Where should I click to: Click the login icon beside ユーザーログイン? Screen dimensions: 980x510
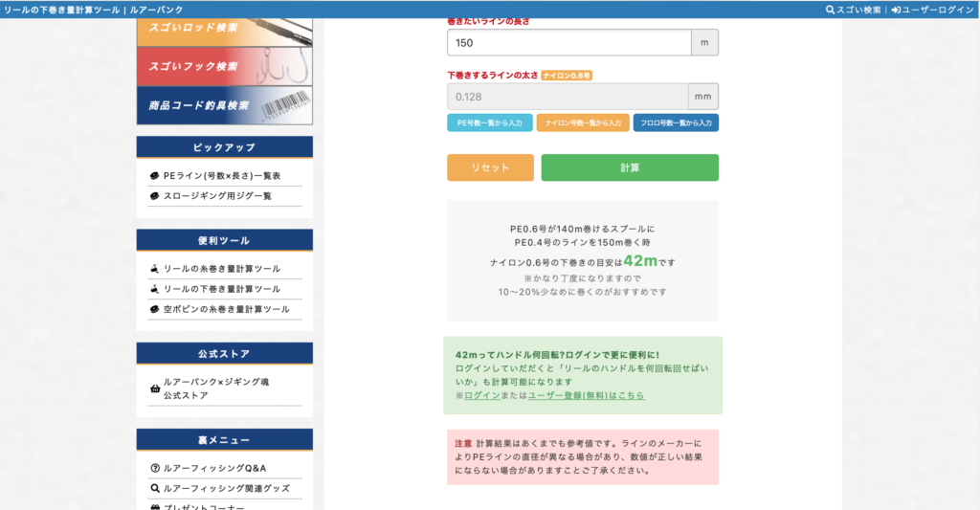[x=896, y=10]
